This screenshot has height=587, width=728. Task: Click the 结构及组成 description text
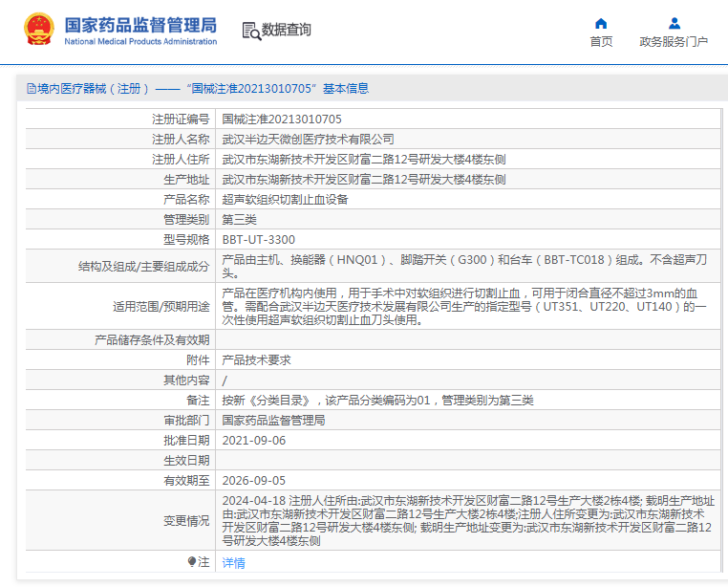pyautogui.click(x=464, y=267)
